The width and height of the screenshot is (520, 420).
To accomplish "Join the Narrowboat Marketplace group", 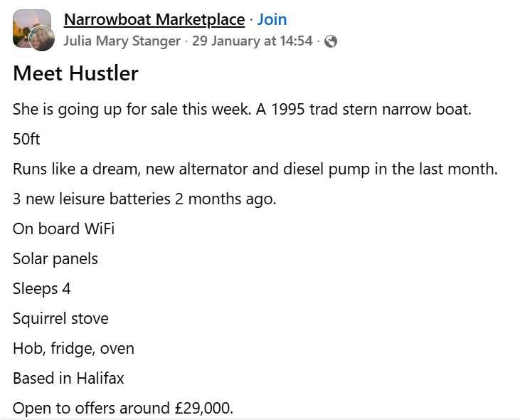I will tap(272, 19).
